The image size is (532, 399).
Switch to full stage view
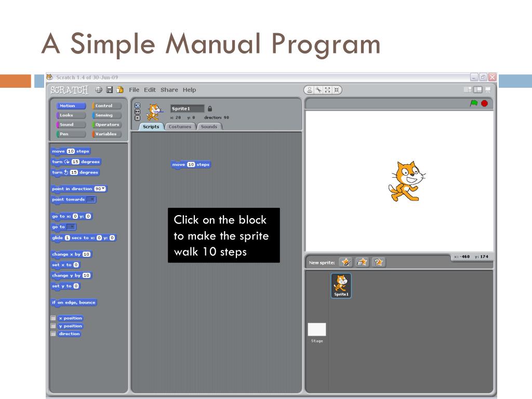478,89
